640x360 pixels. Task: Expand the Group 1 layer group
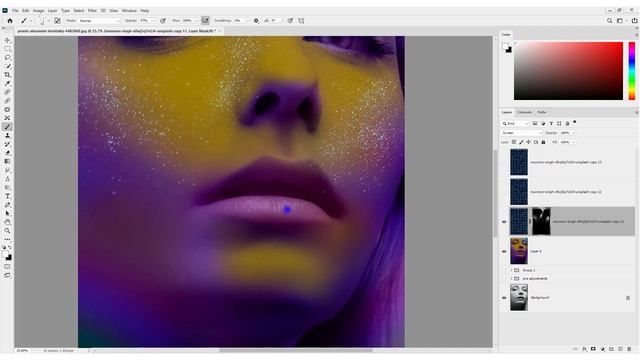(511, 270)
